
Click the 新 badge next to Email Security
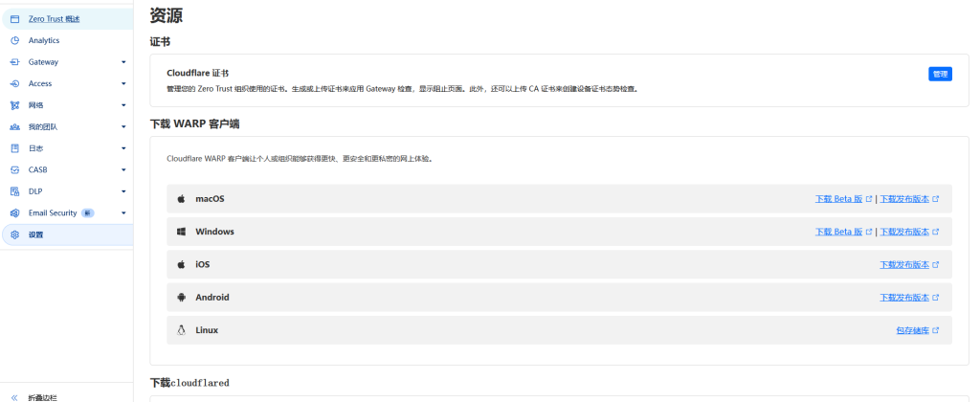(x=87, y=213)
